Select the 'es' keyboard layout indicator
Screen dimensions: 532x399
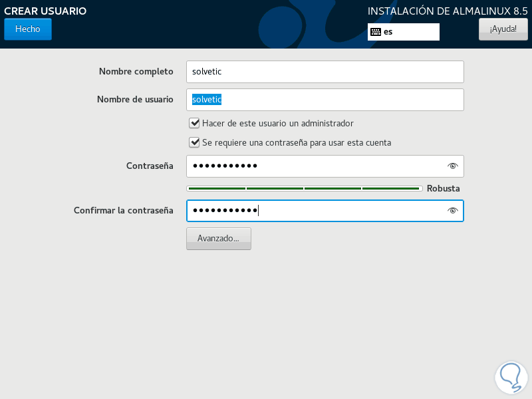[x=404, y=32]
